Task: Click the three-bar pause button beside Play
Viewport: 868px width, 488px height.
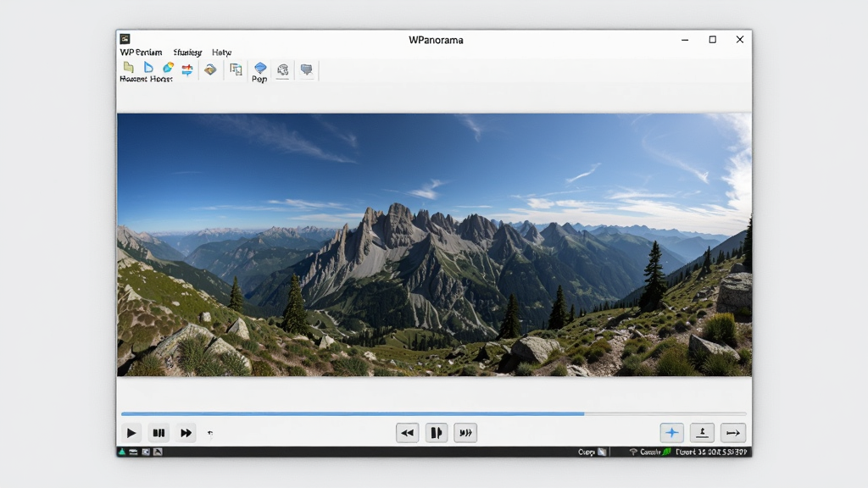Action: (159, 433)
